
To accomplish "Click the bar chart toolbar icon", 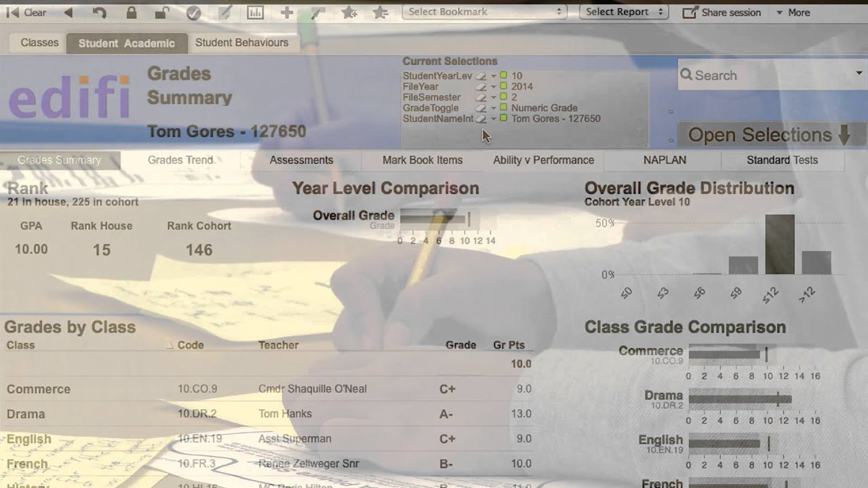I will point(256,12).
